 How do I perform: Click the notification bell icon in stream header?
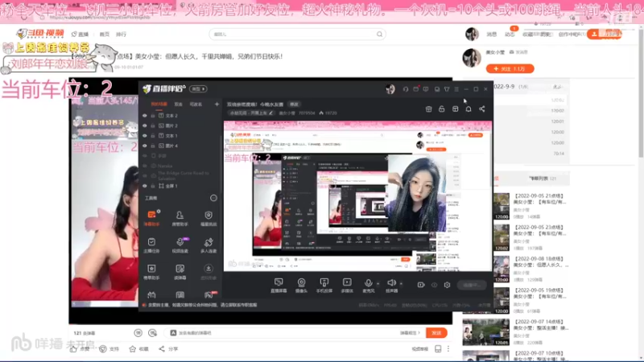point(469,109)
